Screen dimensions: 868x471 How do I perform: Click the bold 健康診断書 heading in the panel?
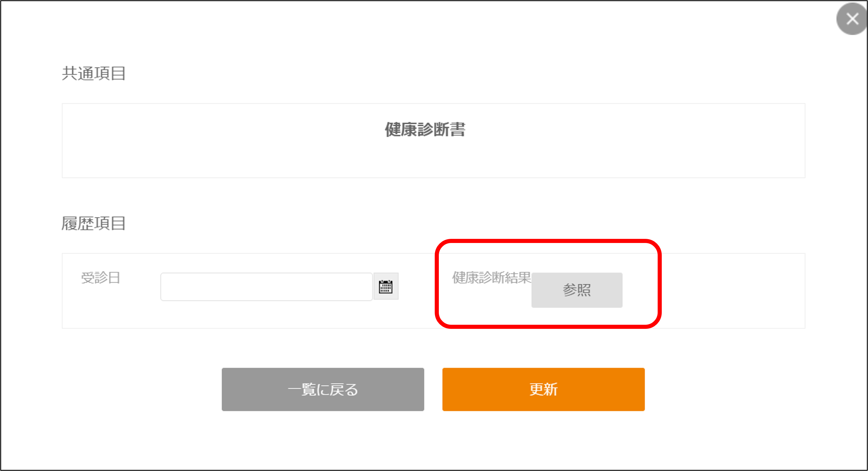tap(425, 130)
